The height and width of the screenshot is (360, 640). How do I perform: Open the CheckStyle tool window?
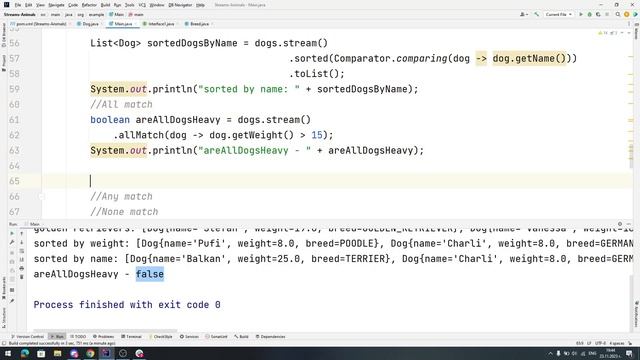pyautogui.click(x=160, y=337)
